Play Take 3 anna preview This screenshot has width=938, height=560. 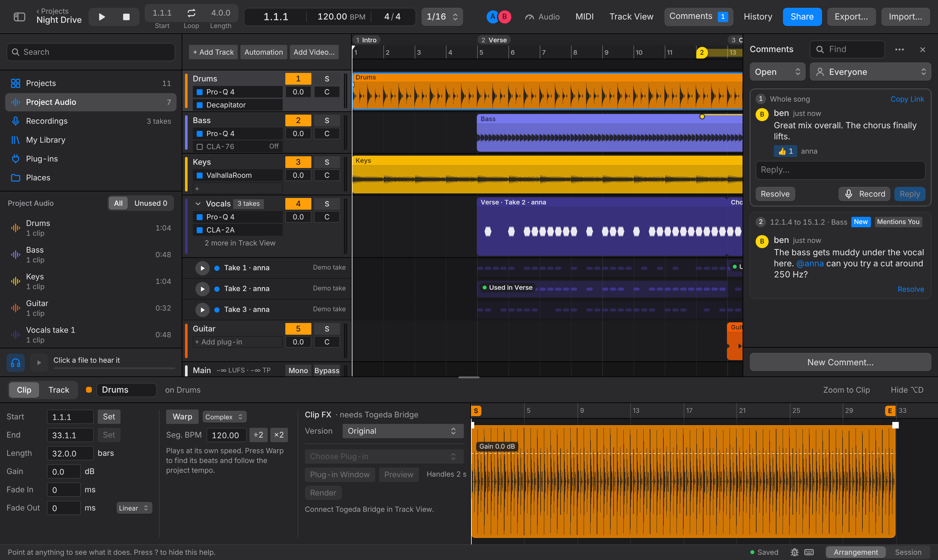pos(202,310)
